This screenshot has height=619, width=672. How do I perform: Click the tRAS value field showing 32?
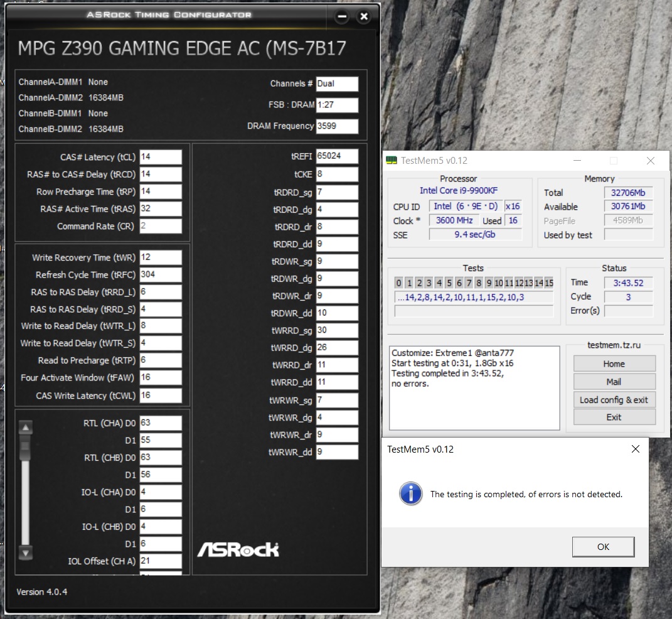(x=161, y=209)
